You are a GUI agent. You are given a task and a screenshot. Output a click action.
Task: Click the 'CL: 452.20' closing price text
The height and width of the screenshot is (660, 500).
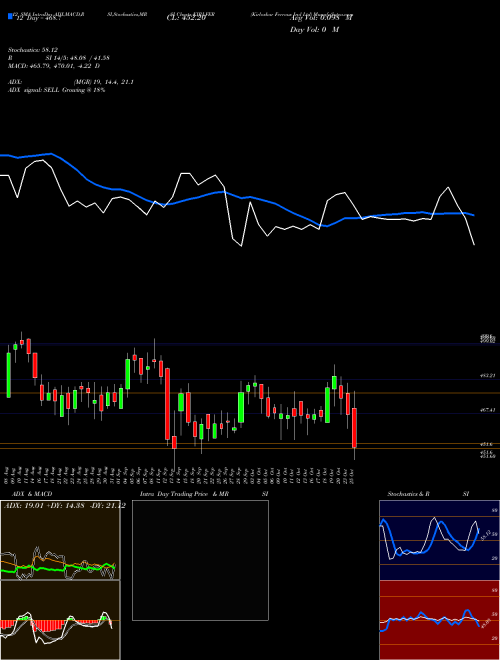tap(186, 18)
